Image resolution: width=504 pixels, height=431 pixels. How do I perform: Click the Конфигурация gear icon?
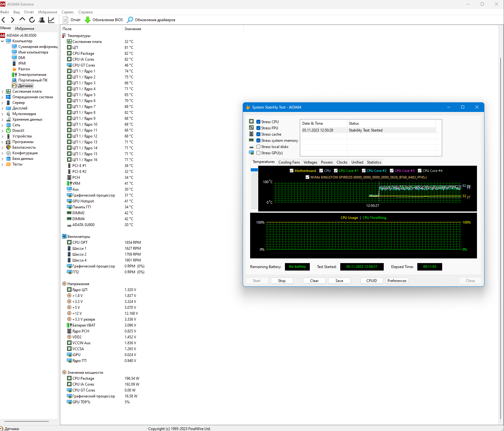(x=8, y=153)
